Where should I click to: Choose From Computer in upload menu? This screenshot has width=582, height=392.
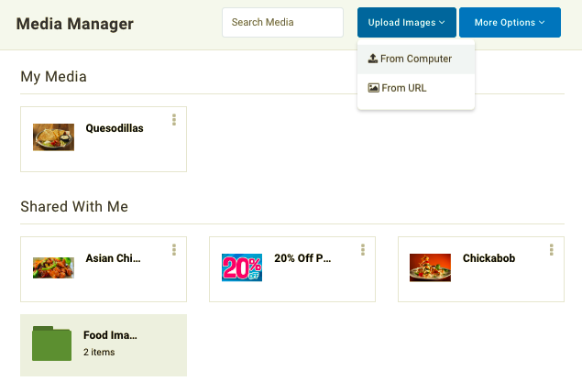[x=416, y=59]
